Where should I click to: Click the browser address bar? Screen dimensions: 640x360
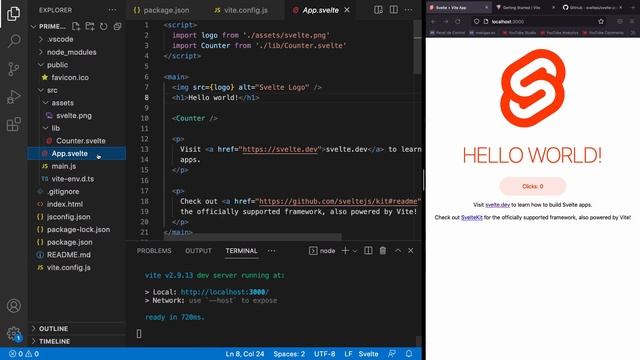click(x=539, y=21)
